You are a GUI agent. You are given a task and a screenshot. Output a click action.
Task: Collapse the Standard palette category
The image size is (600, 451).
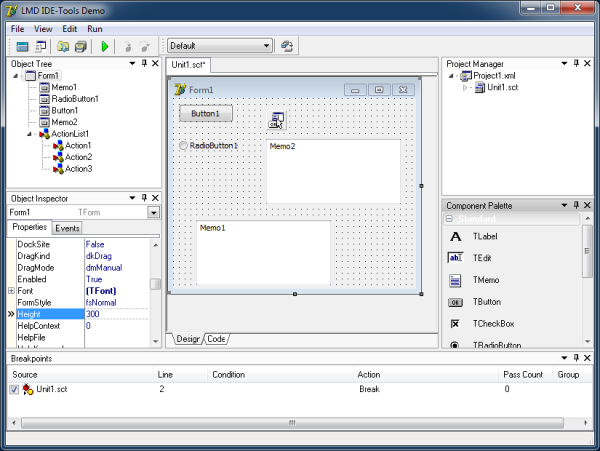pos(450,219)
